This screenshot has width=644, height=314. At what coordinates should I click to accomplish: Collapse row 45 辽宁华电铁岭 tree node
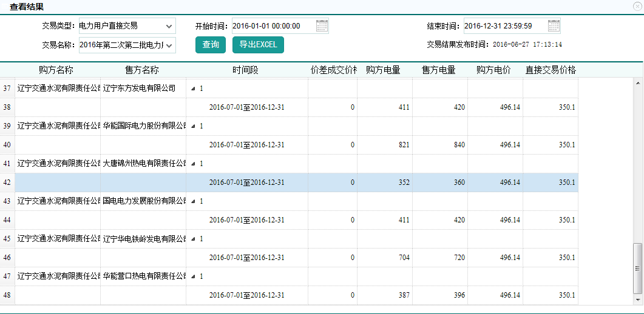pyautogui.click(x=193, y=239)
